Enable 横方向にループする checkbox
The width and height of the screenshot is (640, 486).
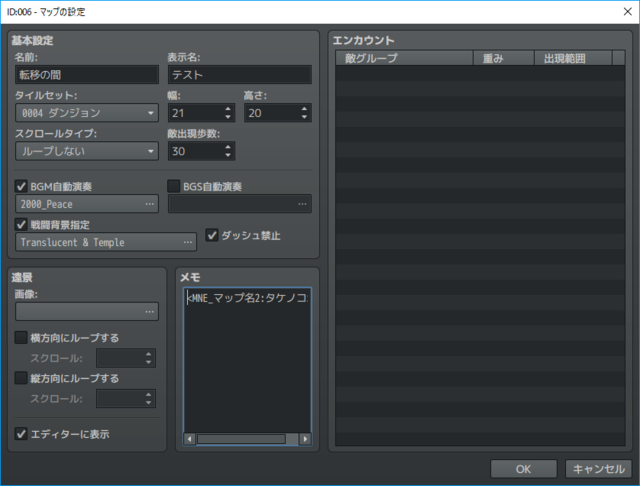coord(21,337)
